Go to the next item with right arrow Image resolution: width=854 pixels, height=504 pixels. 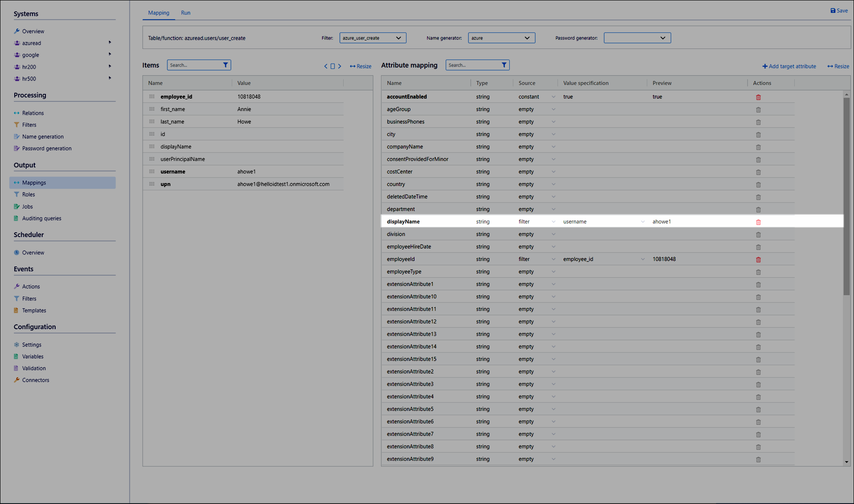click(340, 66)
